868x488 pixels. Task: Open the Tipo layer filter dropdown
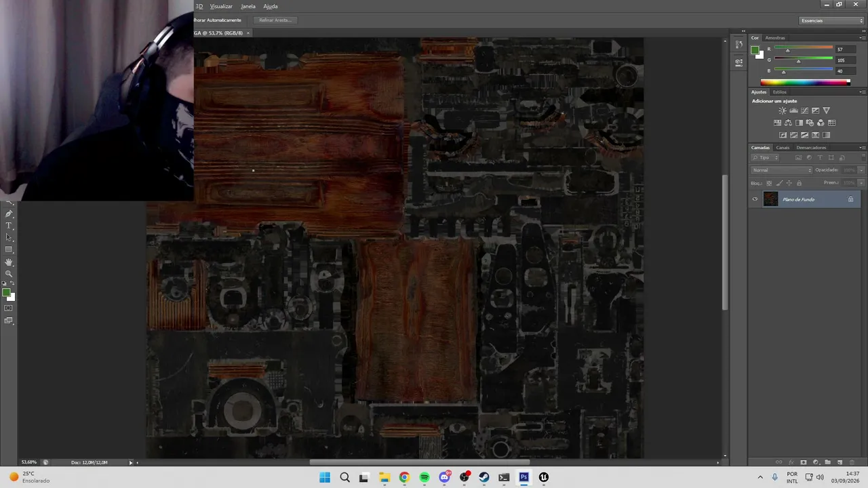pyautogui.click(x=766, y=158)
